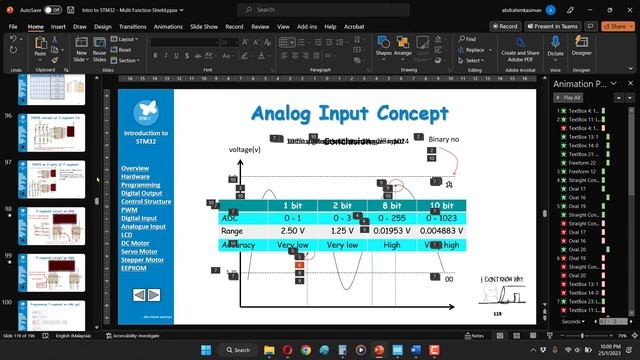Image resolution: width=640 pixels, height=360 pixels.
Task: Adjust the zoom slider in status bar
Action: (582, 336)
